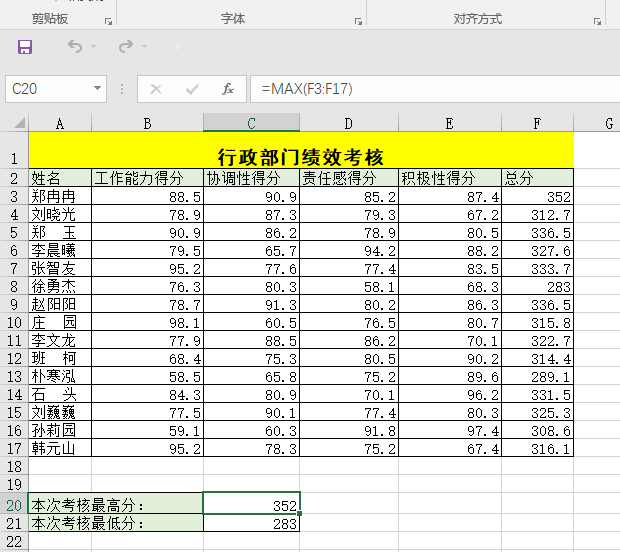Customize the Quick Access Toolbar dropdown
Screen dimensions: 620x552
point(178,47)
